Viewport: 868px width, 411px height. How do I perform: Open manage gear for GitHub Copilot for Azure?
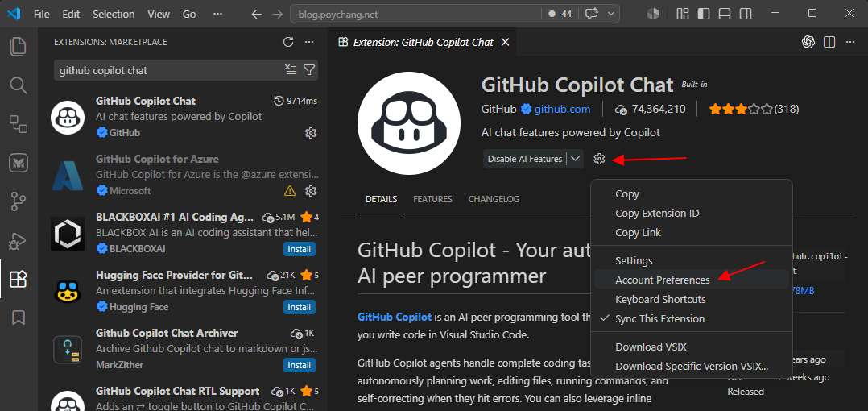(311, 191)
